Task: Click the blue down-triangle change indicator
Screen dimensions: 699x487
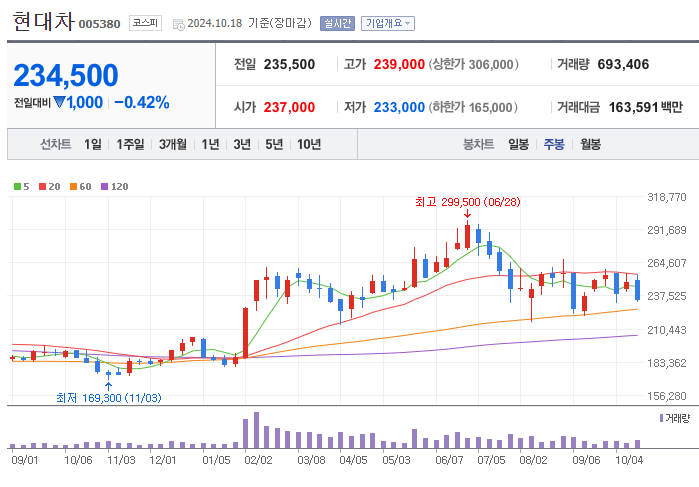Action: click(x=59, y=102)
